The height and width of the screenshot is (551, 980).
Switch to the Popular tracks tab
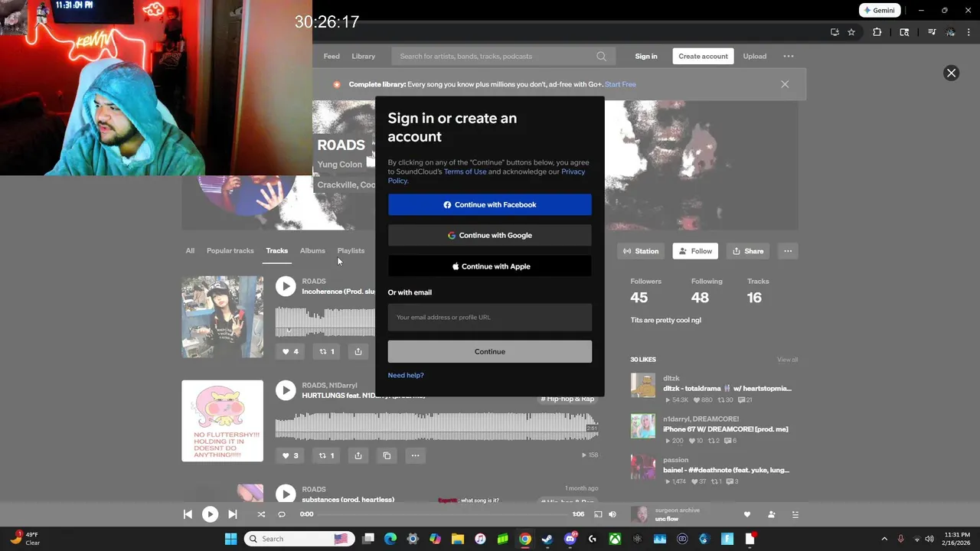pyautogui.click(x=230, y=250)
